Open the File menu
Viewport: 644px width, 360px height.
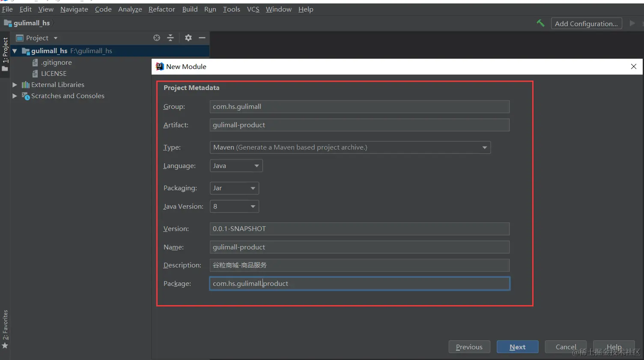point(7,9)
